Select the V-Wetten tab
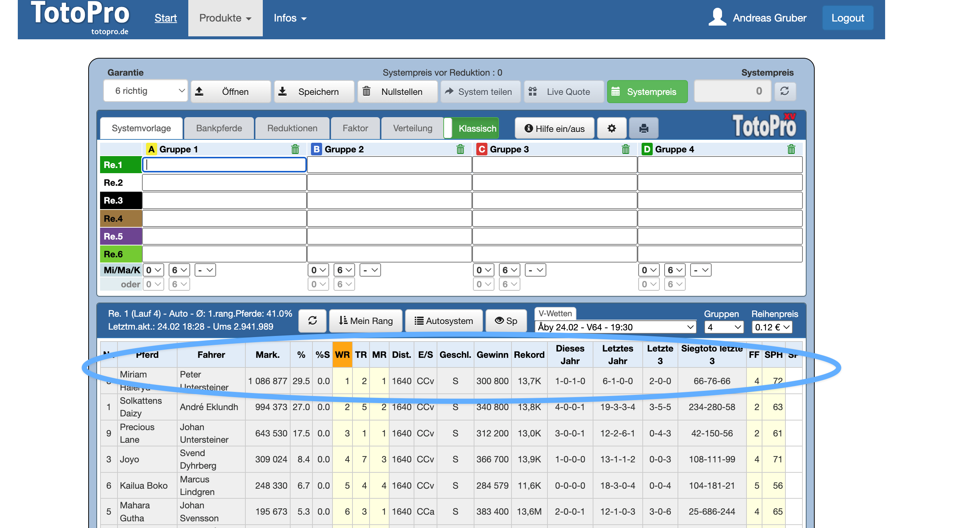This screenshot has width=980, height=528. [x=555, y=313]
